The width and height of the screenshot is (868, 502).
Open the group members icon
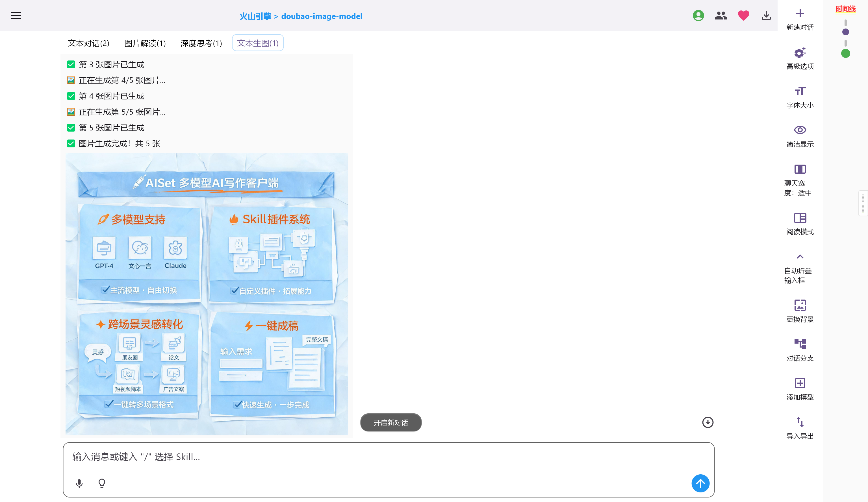tap(721, 16)
